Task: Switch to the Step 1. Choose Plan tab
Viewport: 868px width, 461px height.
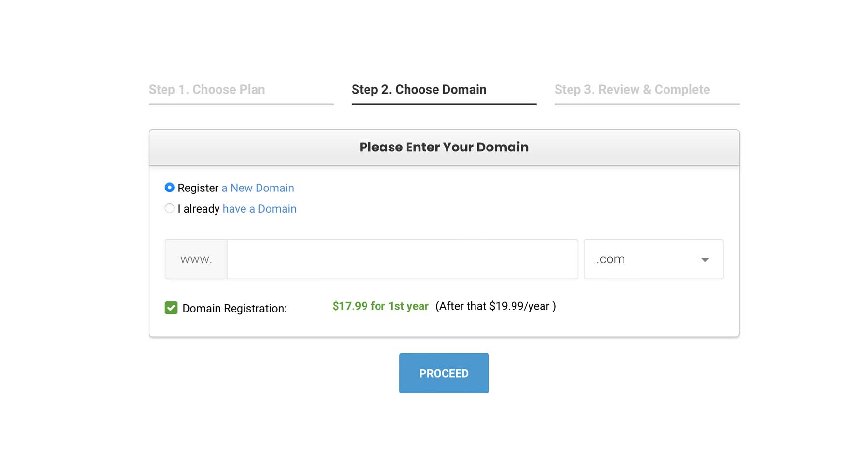Action: [206, 90]
